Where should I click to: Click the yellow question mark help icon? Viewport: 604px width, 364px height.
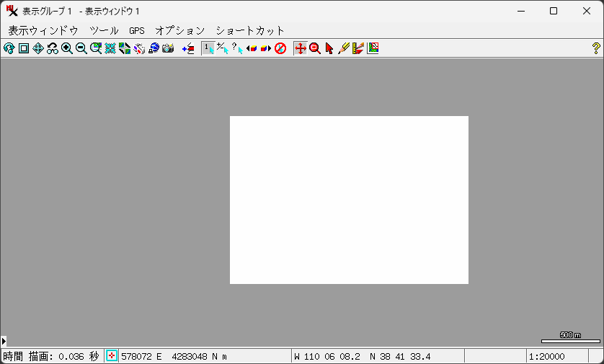click(x=595, y=48)
